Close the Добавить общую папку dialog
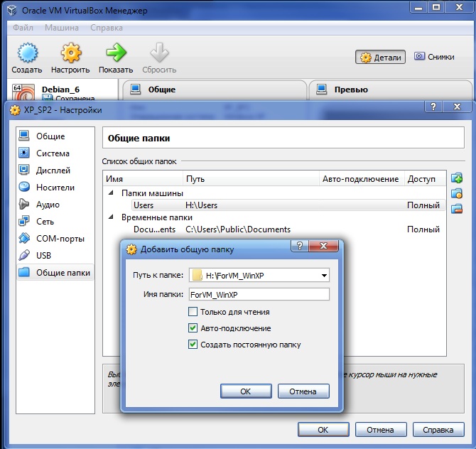 point(323,246)
